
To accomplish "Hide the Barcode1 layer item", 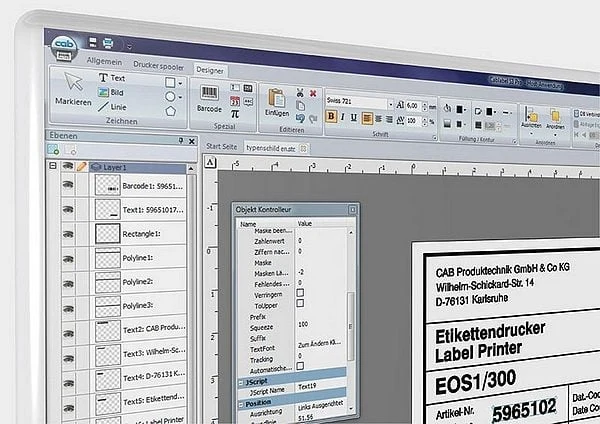I will click(x=68, y=185).
